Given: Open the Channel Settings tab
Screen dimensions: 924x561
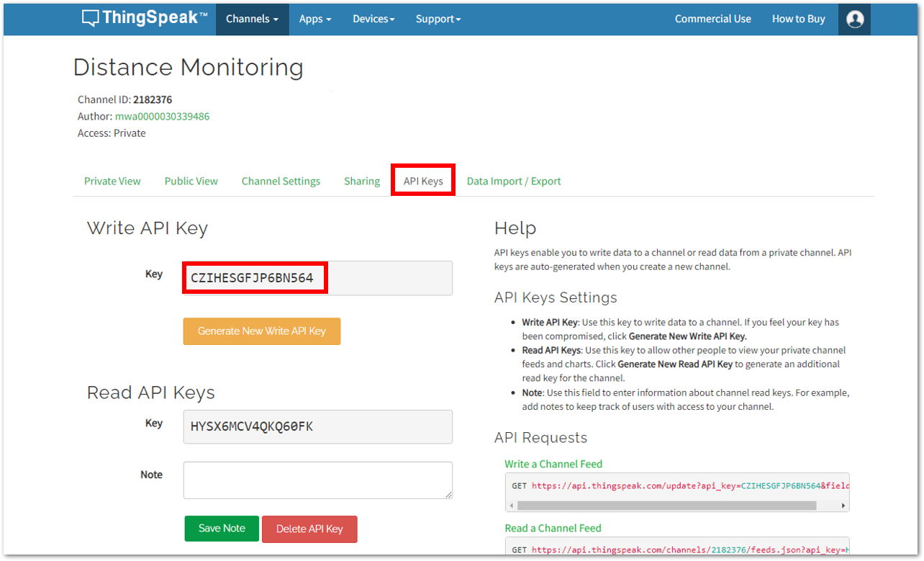Looking at the screenshot, I should 281,181.
